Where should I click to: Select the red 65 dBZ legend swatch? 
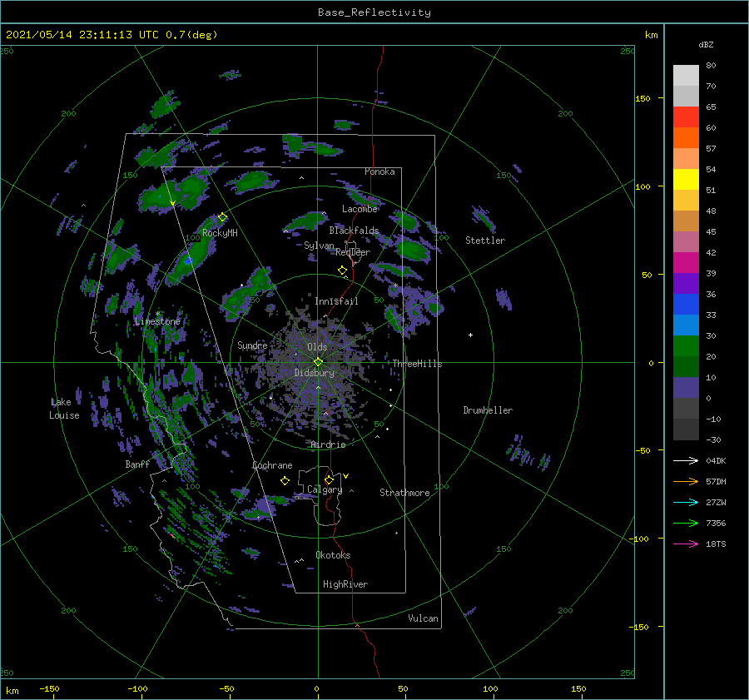[x=686, y=117]
